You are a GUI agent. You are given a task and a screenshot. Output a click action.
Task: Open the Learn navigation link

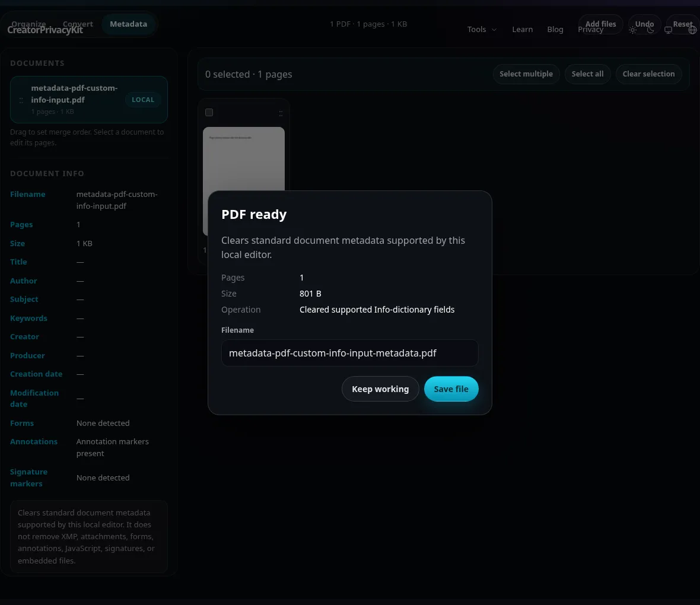[522, 30]
